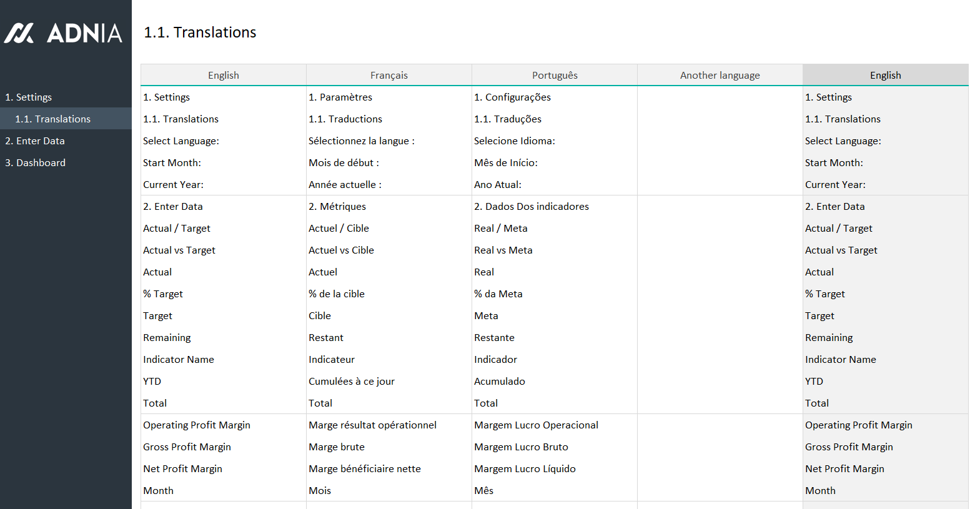Image resolution: width=980 pixels, height=509 pixels.
Task: Open the 1. Settings sidebar item
Action: 29,97
